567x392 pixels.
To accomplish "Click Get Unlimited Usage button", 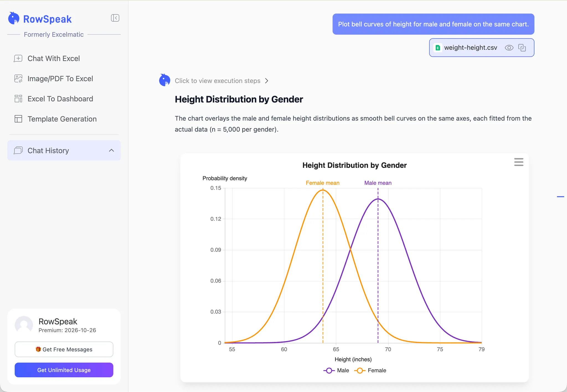I will point(64,370).
